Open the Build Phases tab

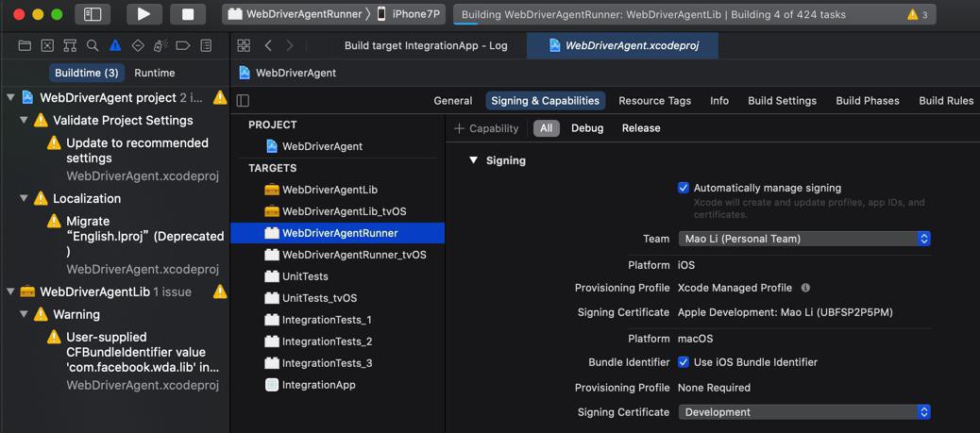pos(868,101)
